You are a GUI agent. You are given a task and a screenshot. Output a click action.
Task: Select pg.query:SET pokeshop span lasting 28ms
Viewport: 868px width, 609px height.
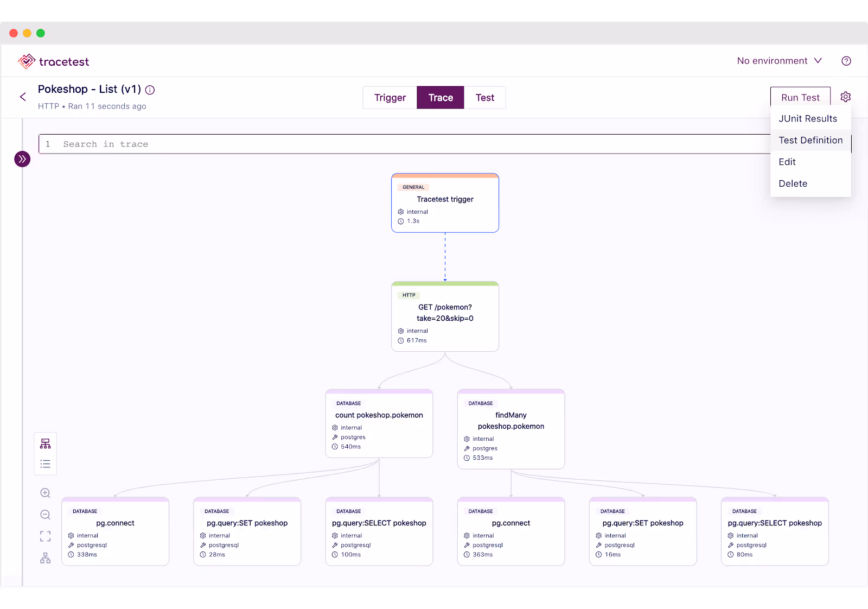(x=247, y=531)
